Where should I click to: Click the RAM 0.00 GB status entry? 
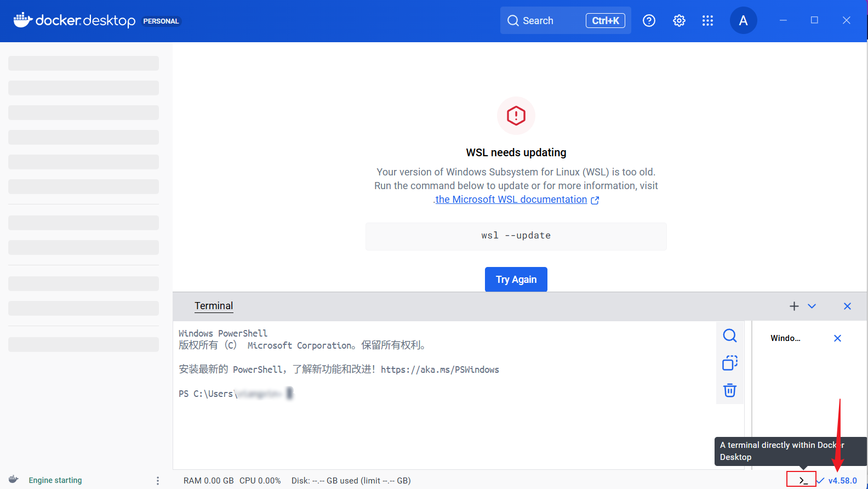pyautogui.click(x=208, y=481)
